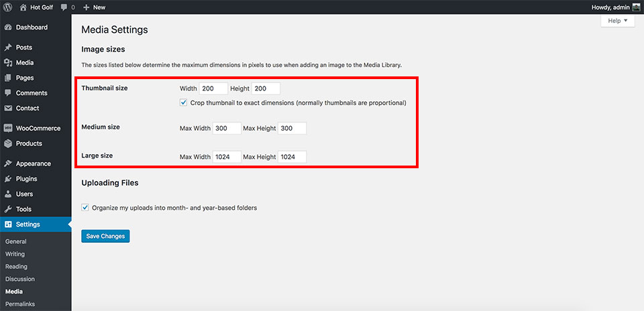Click the Plugins plug icon
The height and width of the screenshot is (311, 644).
(8, 179)
